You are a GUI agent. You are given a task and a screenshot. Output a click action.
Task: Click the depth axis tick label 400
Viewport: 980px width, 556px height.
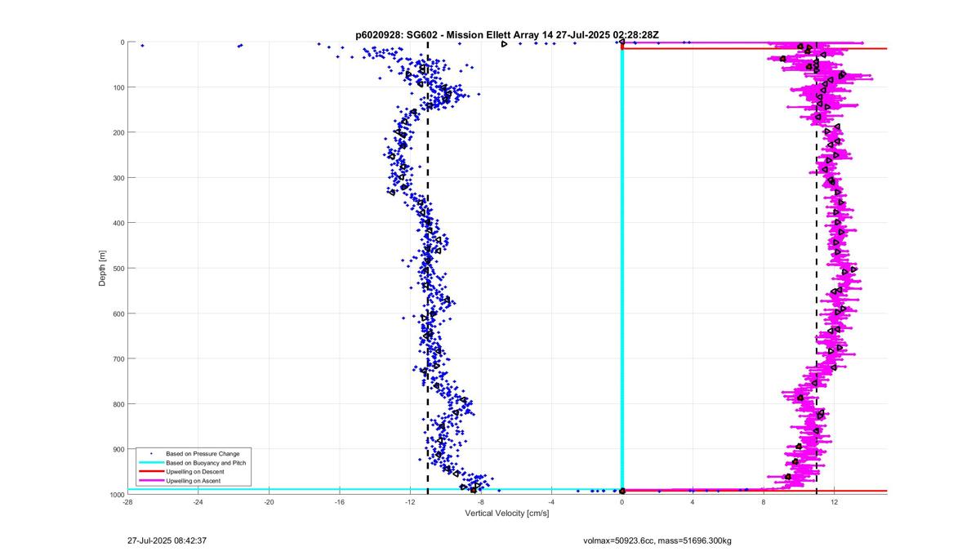(x=118, y=223)
